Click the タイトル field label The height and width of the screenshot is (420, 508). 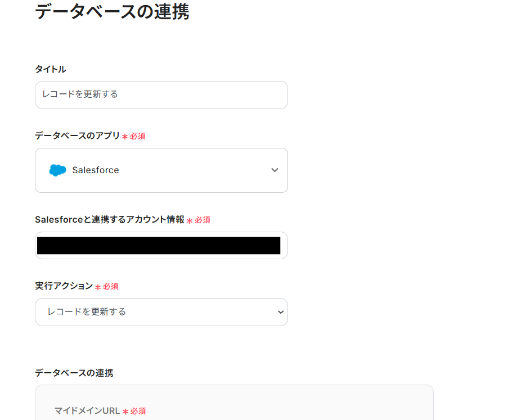pyautogui.click(x=51, y=69)
